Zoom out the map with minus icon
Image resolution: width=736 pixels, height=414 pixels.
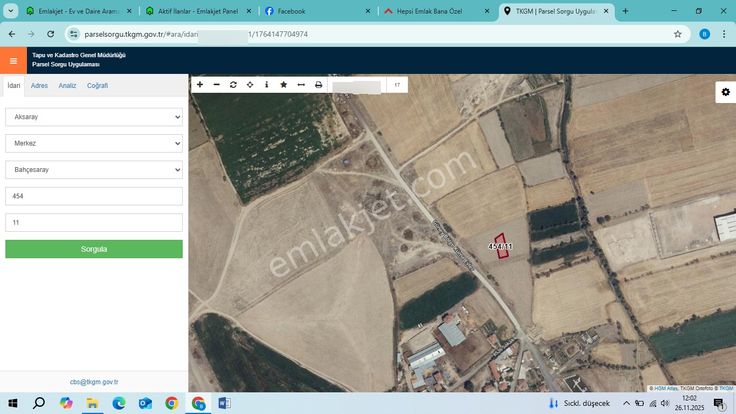pos(216,84)
